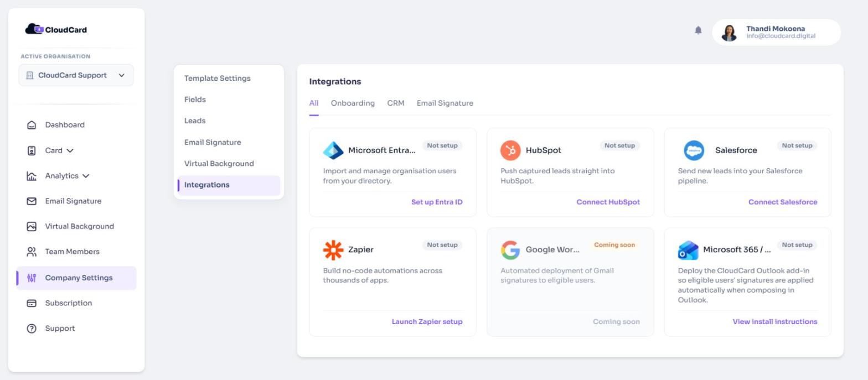Click the Support question mark icon

point(32,329)
